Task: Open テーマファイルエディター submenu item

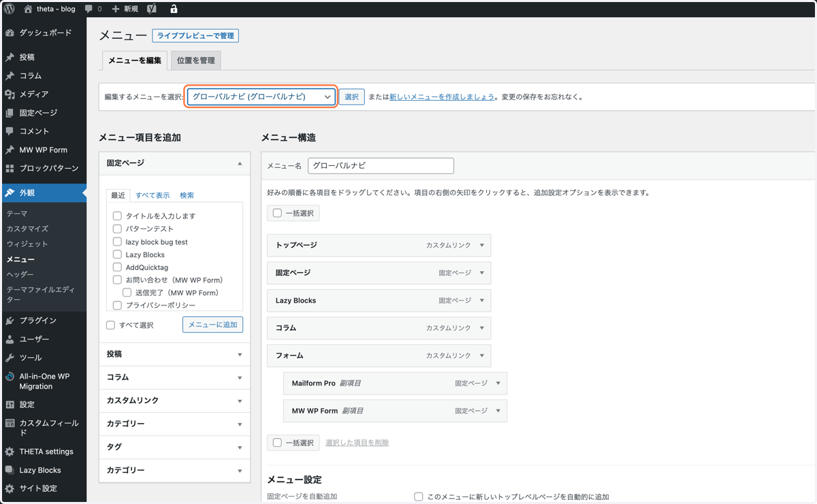Action: click(x=41, y=295)
